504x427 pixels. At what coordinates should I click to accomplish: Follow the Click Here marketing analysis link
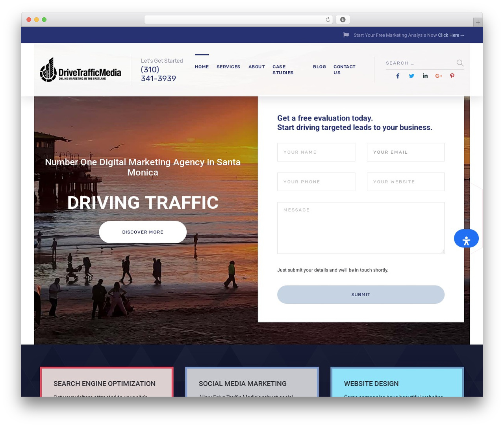451,35
